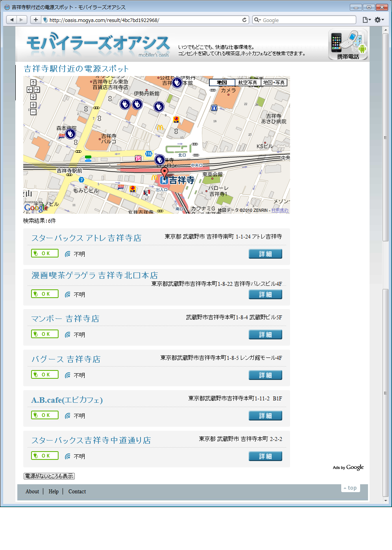Click 詳細 for A.B.cafe

265,416
